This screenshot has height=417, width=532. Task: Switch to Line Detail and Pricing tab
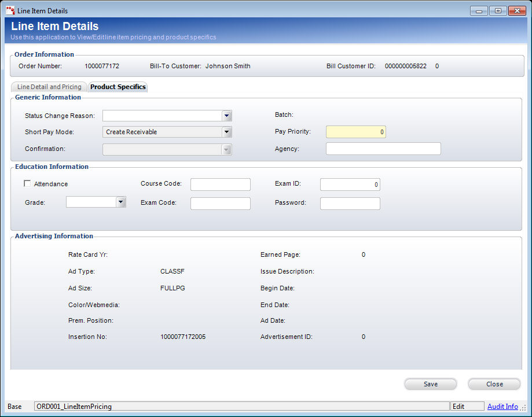(49, 87)
